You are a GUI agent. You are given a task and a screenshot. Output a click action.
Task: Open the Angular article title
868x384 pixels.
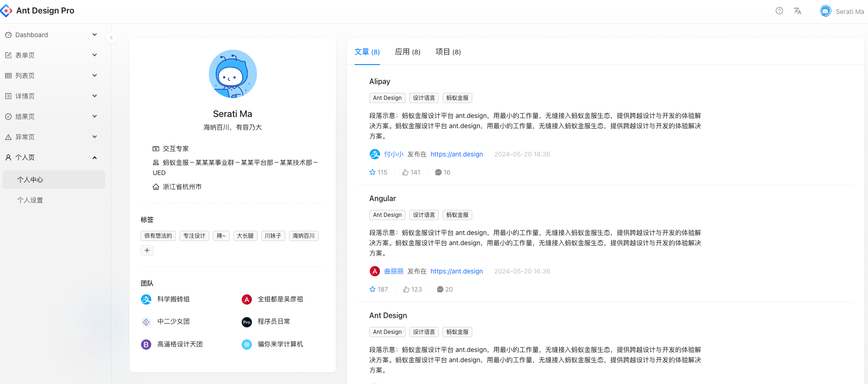(x=383, y=198)
